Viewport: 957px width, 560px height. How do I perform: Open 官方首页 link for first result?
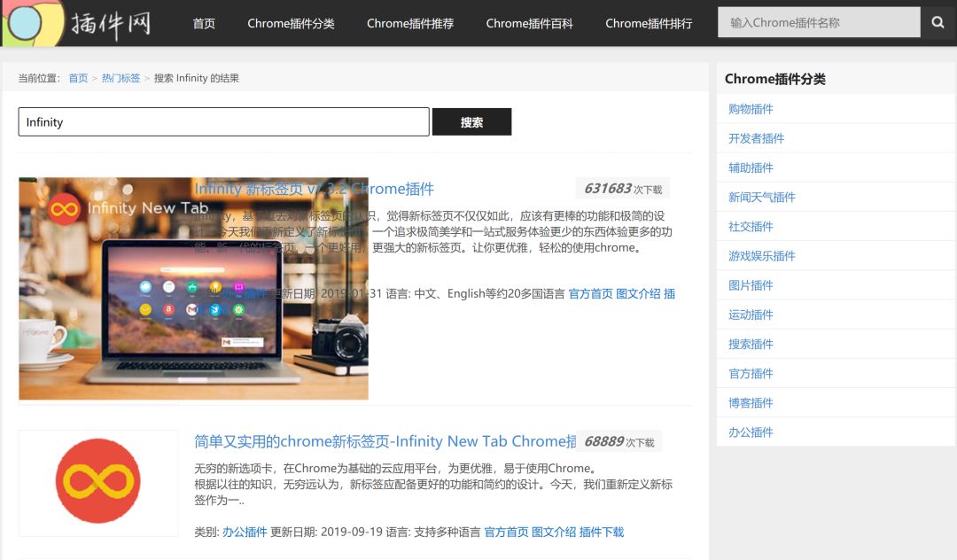point(590,294)
